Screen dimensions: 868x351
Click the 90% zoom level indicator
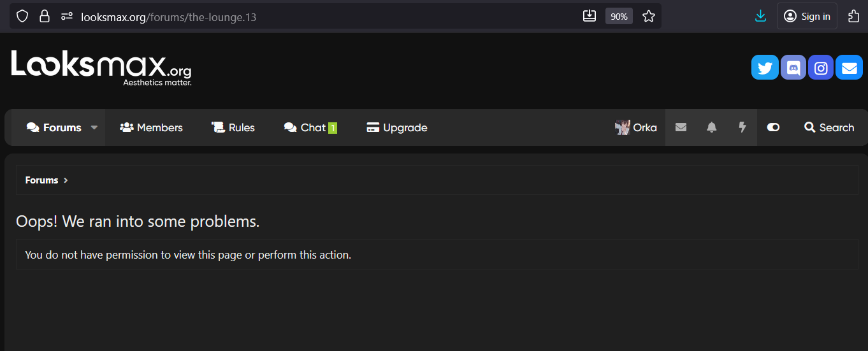[619, 17]
